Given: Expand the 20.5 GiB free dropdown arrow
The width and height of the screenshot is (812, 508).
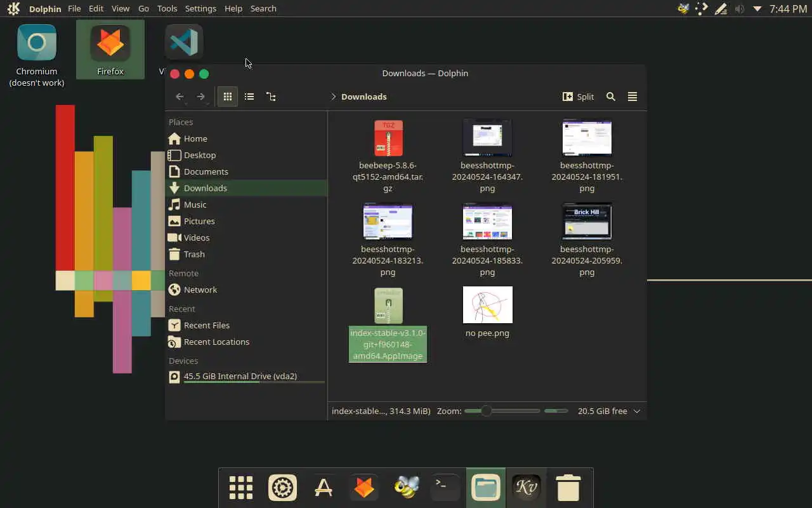Looking at the screenshot, I should click(x=637, y=411).
